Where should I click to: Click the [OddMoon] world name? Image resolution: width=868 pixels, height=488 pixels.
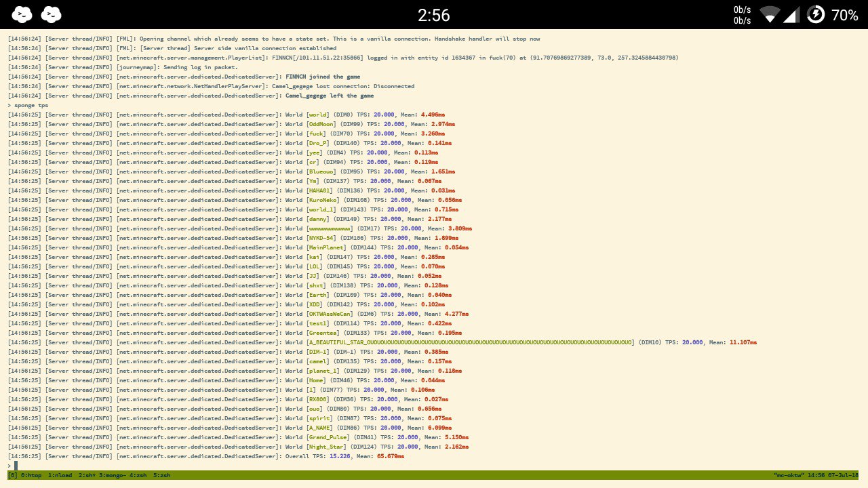pyautogui.click(x=323, y=124)
